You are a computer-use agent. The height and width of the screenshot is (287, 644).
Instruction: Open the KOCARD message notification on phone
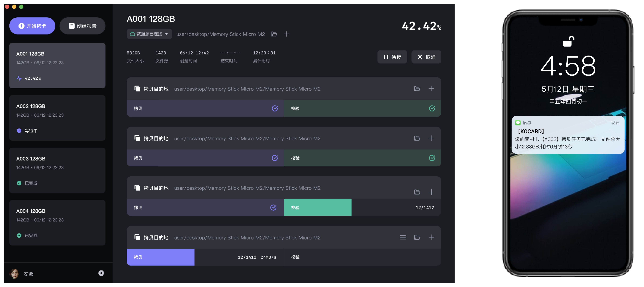pyautogui.click(x=568, y=135)
